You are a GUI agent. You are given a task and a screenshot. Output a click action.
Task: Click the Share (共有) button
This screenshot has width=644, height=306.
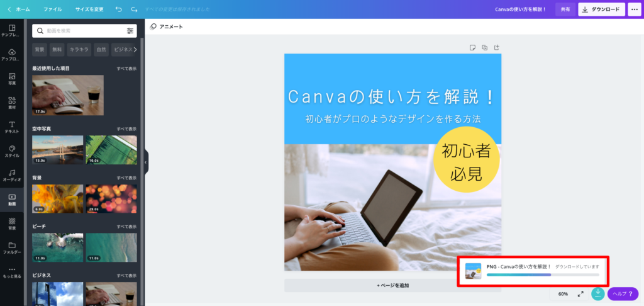click(565, 9)
